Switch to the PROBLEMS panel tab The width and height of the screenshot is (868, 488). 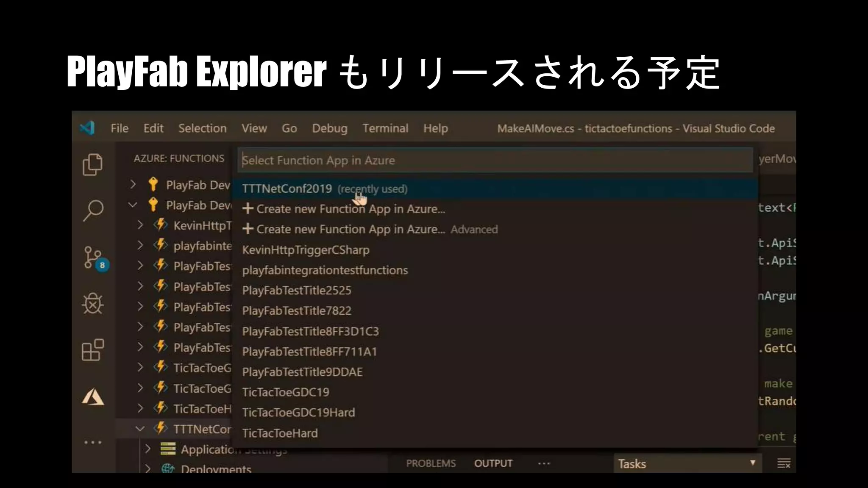(x=431, y=463)
